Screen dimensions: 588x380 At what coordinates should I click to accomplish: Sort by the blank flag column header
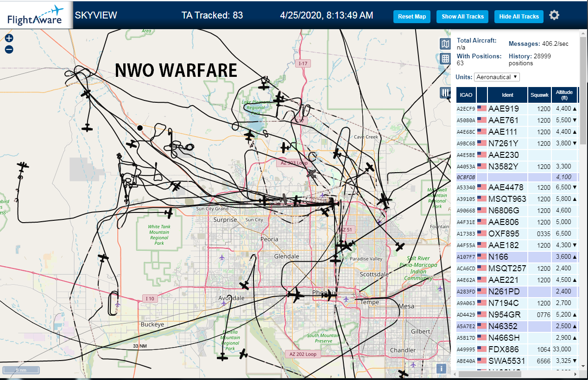[x=482, y=95]
